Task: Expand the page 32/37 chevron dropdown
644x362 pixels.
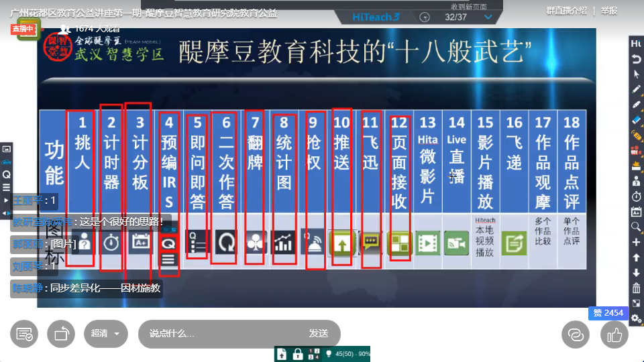Action: pyautogui.click(x=488, y=17)
